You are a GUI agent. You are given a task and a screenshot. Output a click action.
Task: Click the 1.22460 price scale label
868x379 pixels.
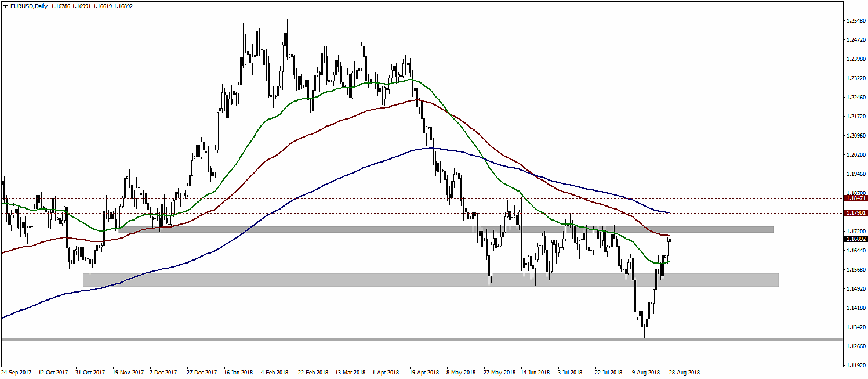click(x=856, y=98)
